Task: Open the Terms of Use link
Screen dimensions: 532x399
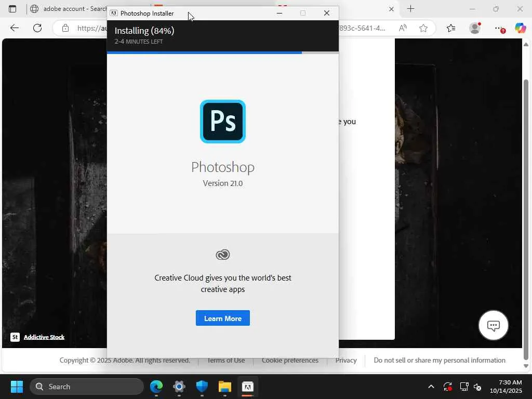Action: 226,361
